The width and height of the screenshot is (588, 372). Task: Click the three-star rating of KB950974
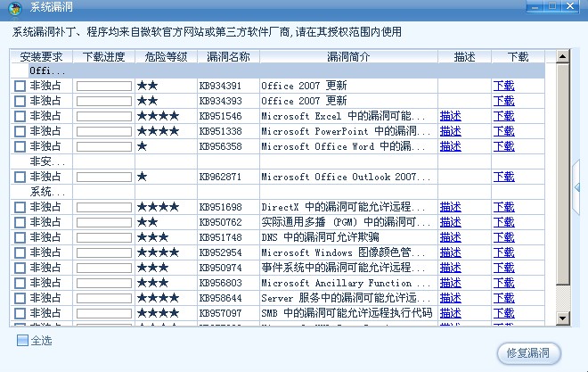point(152,268)
